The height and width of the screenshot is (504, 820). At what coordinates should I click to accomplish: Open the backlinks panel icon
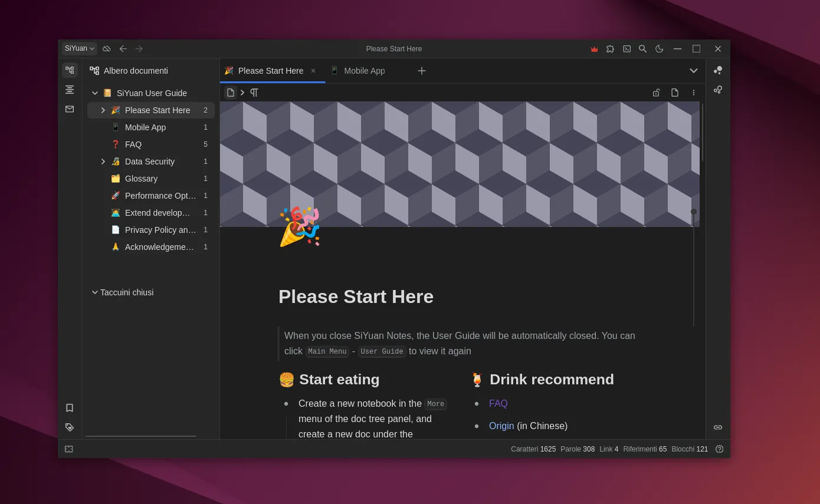[718, 427]
